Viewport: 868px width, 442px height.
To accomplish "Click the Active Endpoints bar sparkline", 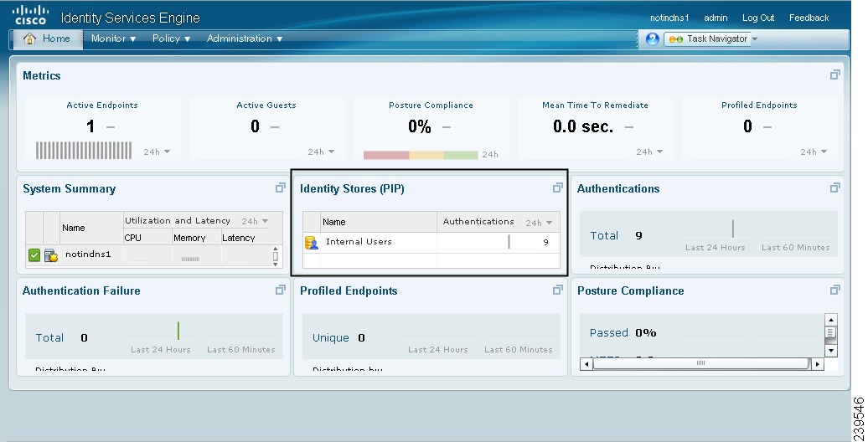I will (x=84, y=151).
